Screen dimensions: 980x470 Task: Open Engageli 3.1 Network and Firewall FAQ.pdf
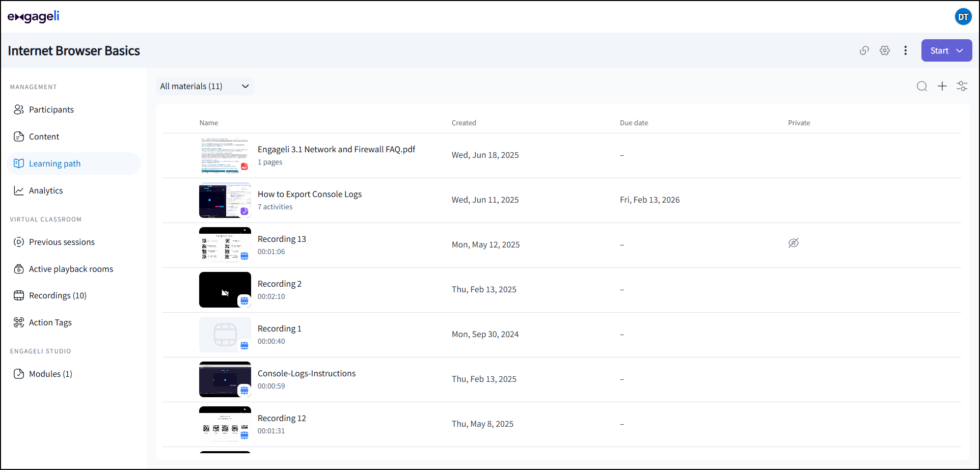coord(336,149)
